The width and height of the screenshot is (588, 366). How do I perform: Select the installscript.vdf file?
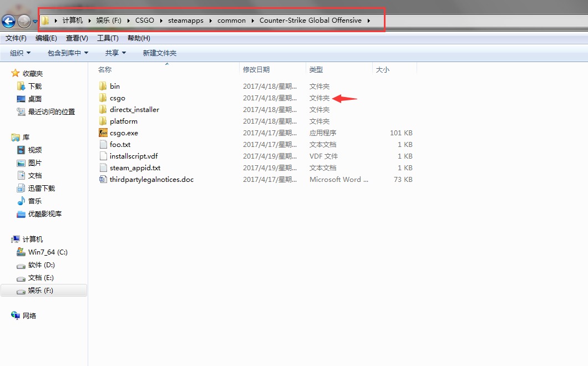coord(134,156)
